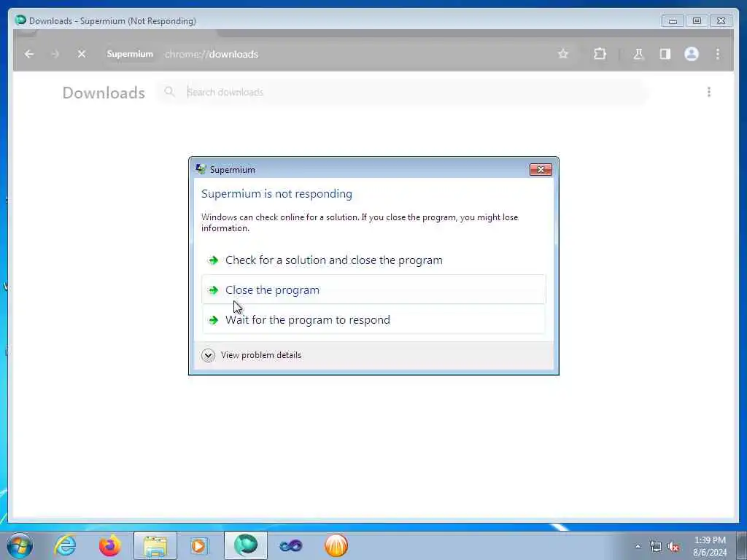Click the browser back arrow
This screenshot has width=747, height=560.
(x=29, y=54)
